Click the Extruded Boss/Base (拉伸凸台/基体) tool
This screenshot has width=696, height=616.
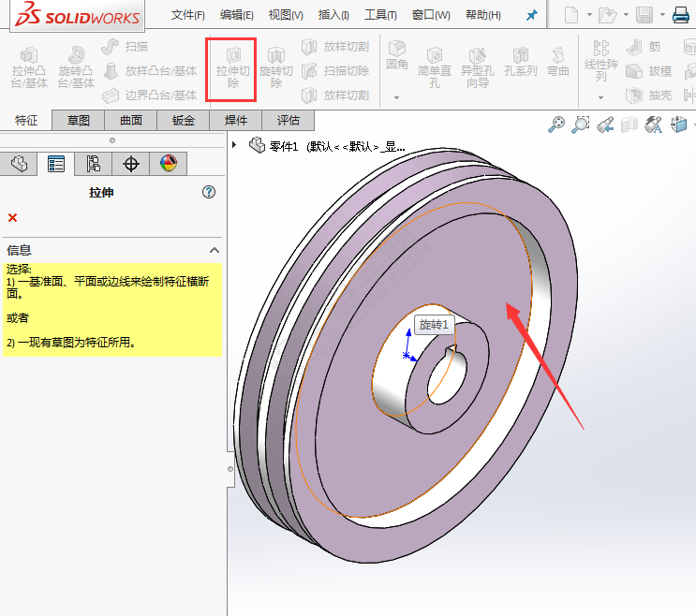[x=29, y=67]
